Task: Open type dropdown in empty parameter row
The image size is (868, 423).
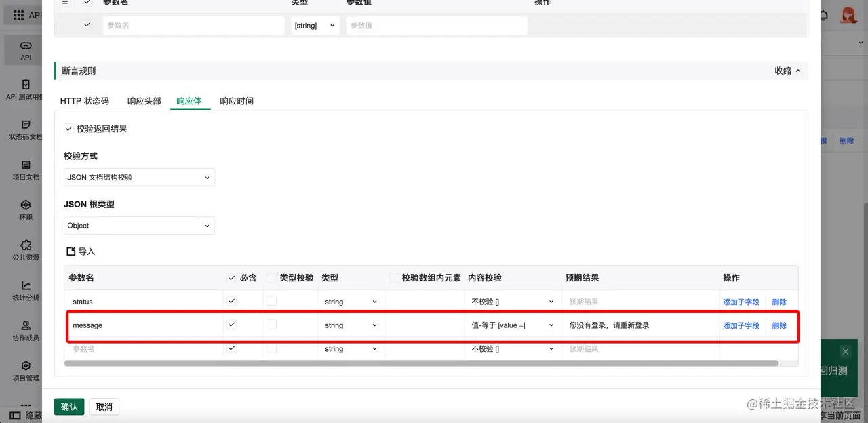Action: tap(350, 349)
